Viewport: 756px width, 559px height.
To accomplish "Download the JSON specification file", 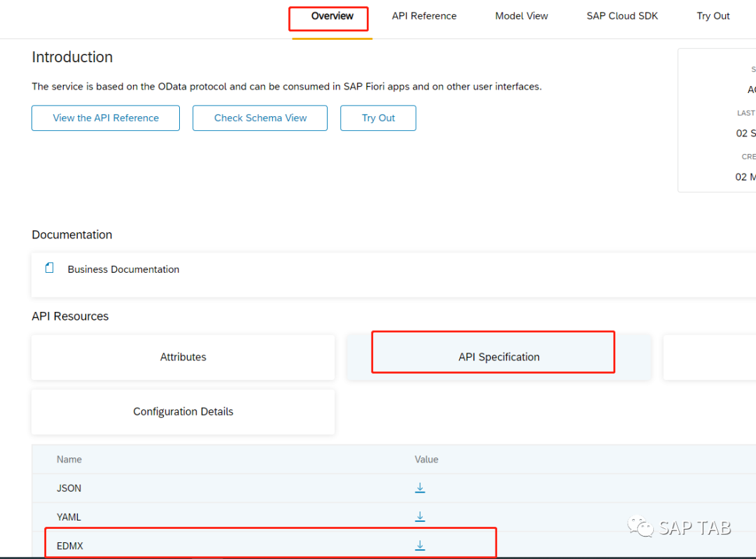I will tap(420, 488).
